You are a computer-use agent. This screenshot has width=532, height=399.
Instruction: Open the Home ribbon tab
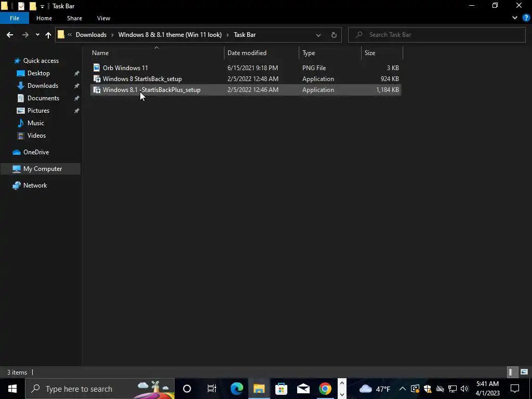click(x=44, y=18)
